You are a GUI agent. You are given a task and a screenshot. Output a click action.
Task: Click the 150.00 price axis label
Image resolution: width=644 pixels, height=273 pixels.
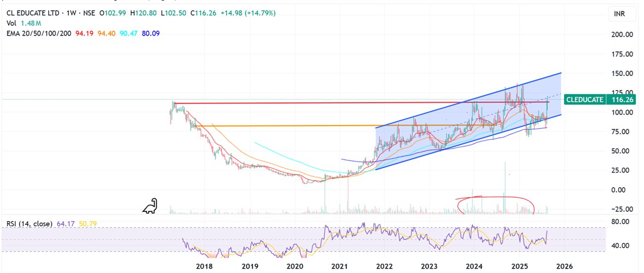click(621, 73)
